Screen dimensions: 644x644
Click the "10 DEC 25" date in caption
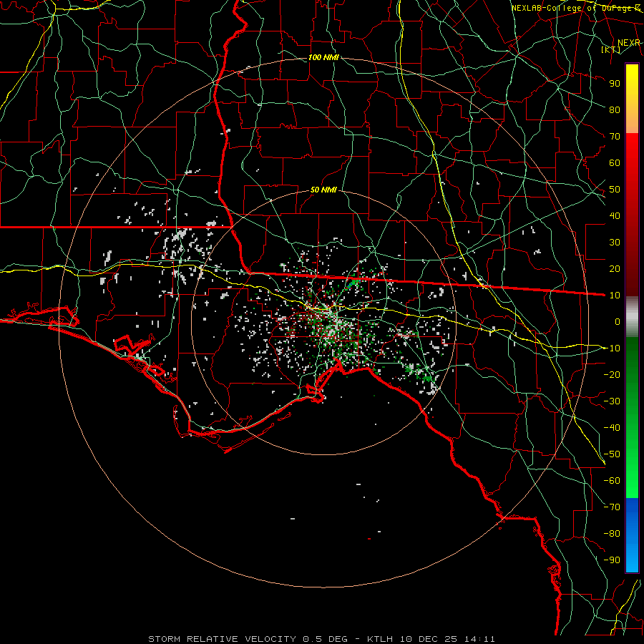click(x=429, y=639)
